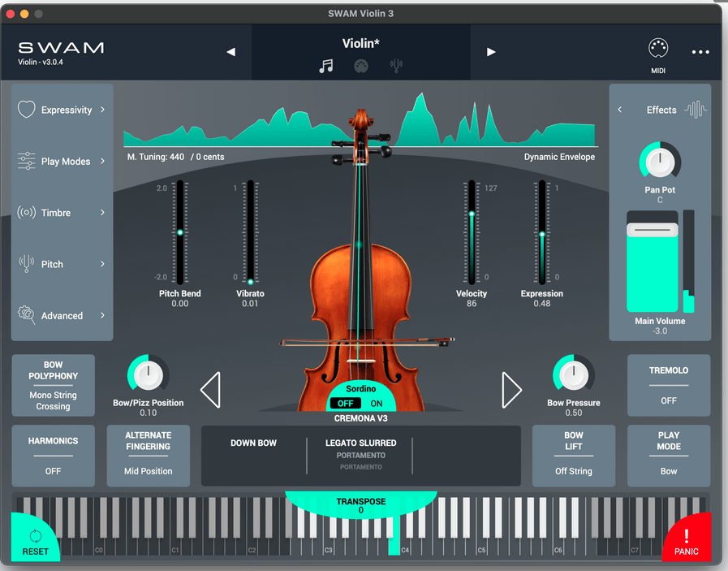Click the tuning fork icon under preset name
Viewport: 728px width, 571px height.
[396, 67]
